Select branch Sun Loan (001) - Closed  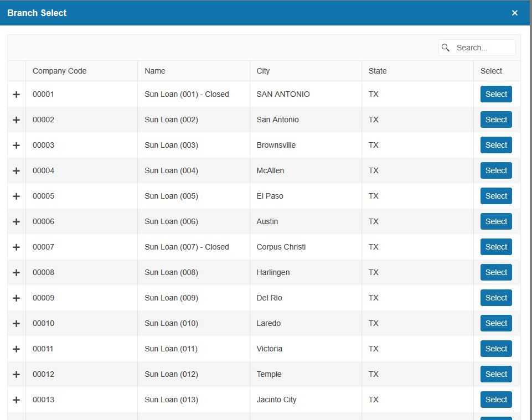496,94
